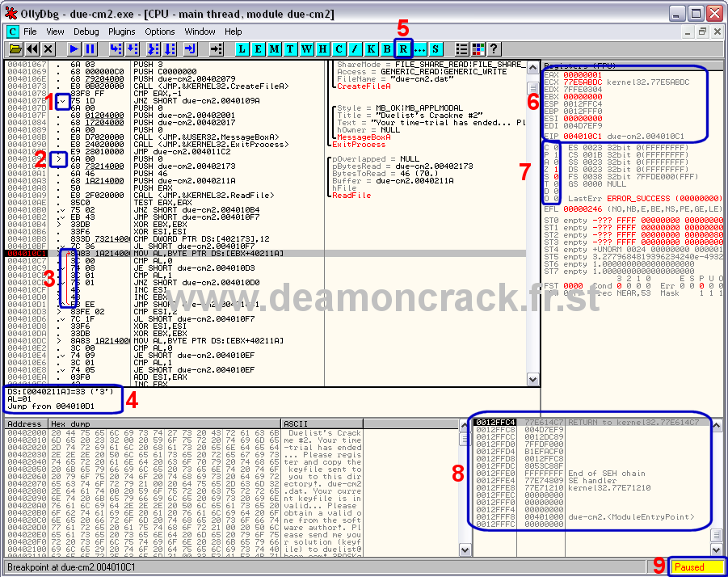The height and width of the screenshot is (577, 728).
Task: Select the EFL value 00000246
Action: 583,209
